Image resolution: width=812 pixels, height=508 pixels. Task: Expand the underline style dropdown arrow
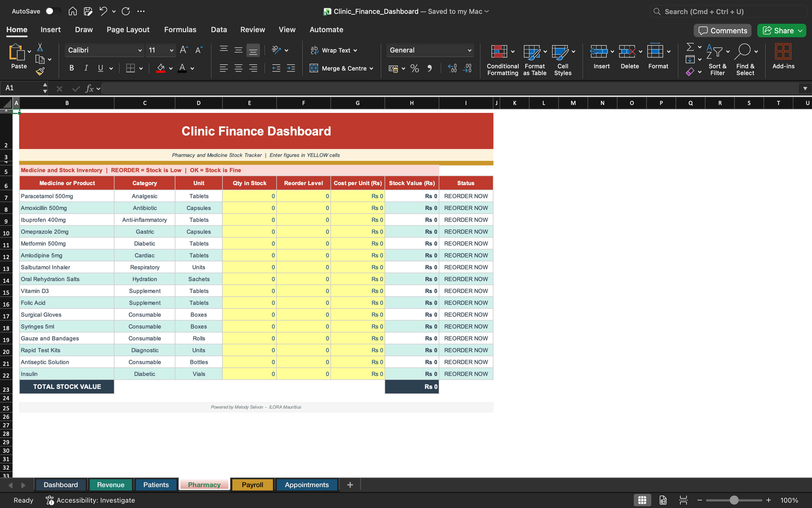coord(111,69)
